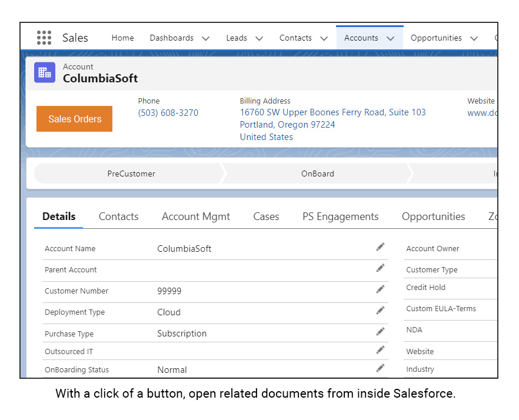The height and width of the screenshot is (420, 519).
Task: Edit Parent Account using its pencil icon
Action: 380,268
